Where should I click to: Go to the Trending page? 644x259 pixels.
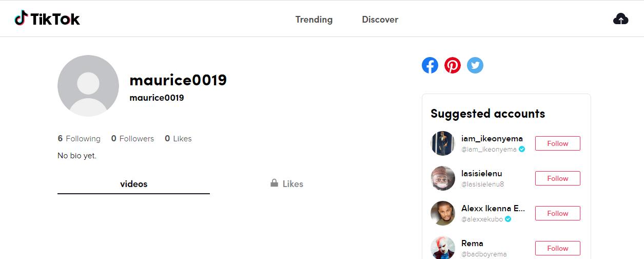pyautogui.click(x=314, y=20)
